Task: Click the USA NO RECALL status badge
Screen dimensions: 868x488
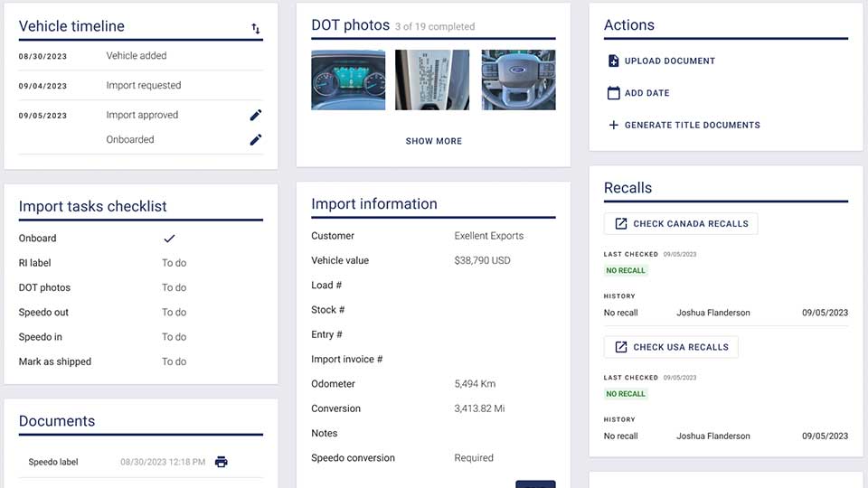Action: coord(626,394)
